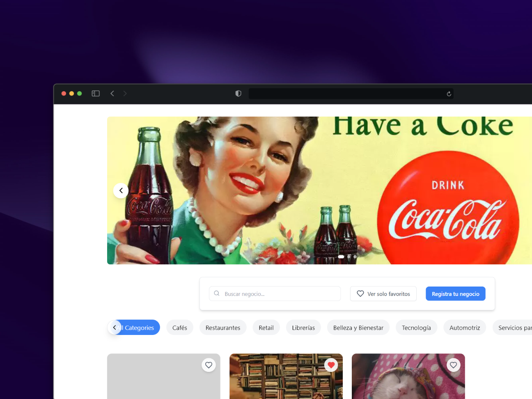The width and height of the screenshot is (532, 399).
Task: Select the first carousel dot indicator
Action: click(341, 257)
